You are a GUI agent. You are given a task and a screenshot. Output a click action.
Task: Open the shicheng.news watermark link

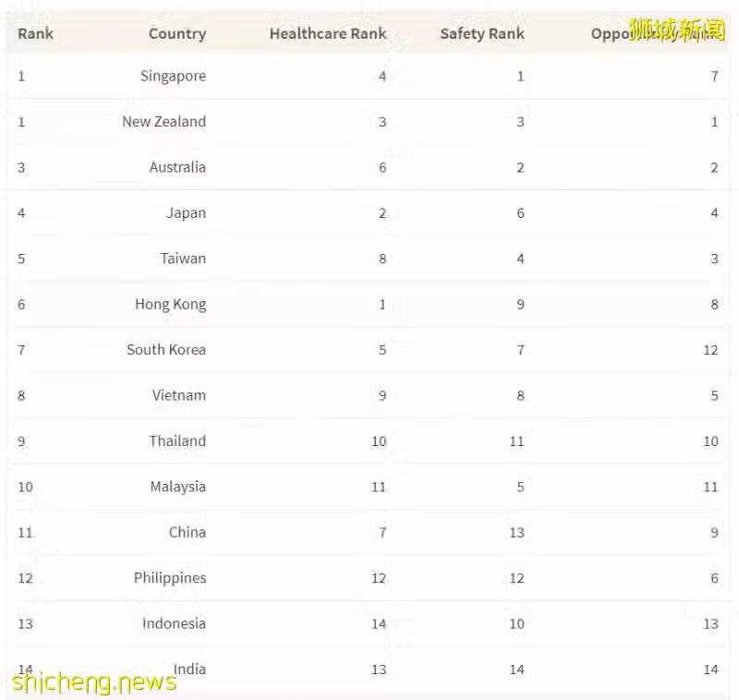pyautogui.click(x=94, y=682)
